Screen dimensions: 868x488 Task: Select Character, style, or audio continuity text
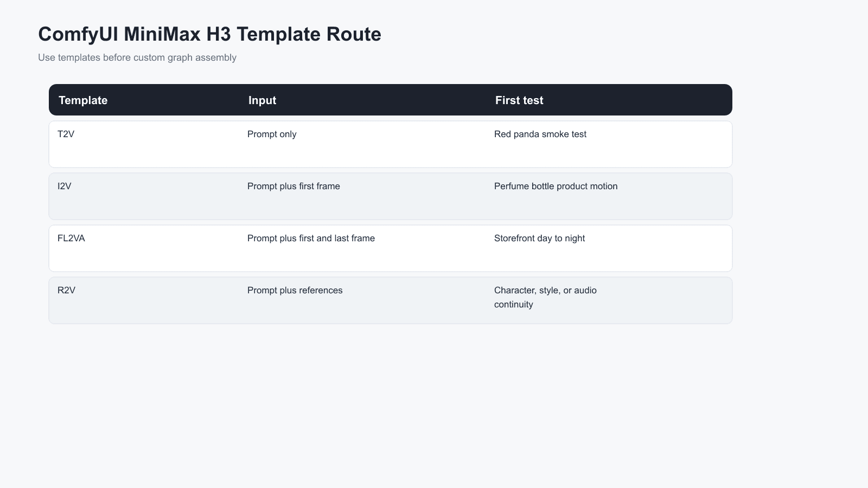[545, 297]
